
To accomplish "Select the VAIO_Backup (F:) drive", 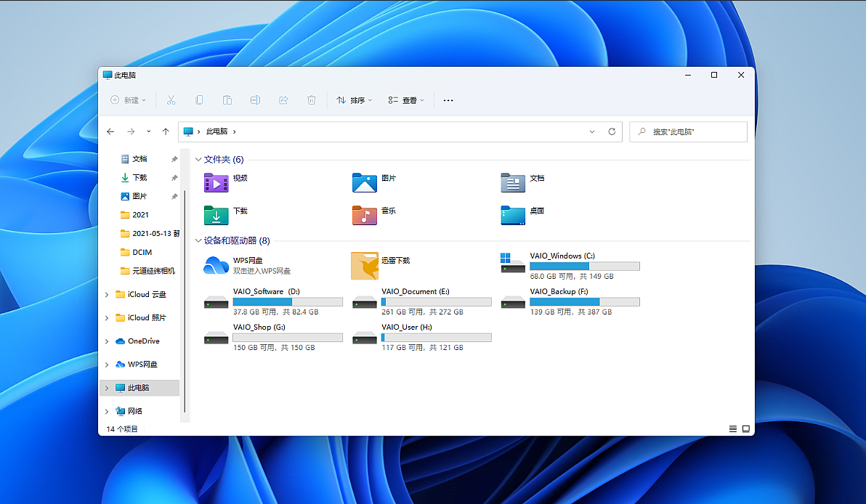I will (x=570, y=301).
